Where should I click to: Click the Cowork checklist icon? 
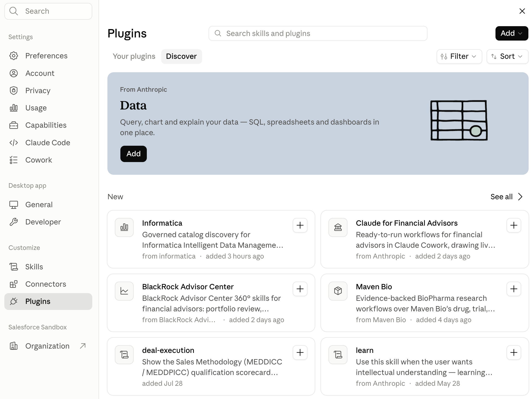[x=14, y=160]
